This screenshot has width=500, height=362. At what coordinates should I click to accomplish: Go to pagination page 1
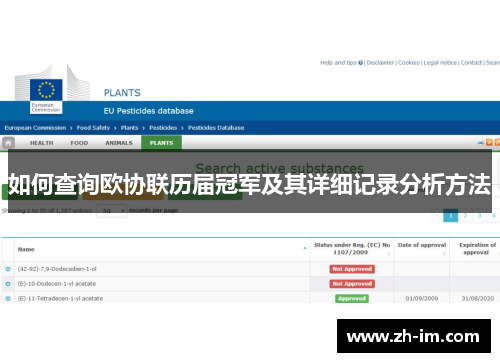point(451,216)
